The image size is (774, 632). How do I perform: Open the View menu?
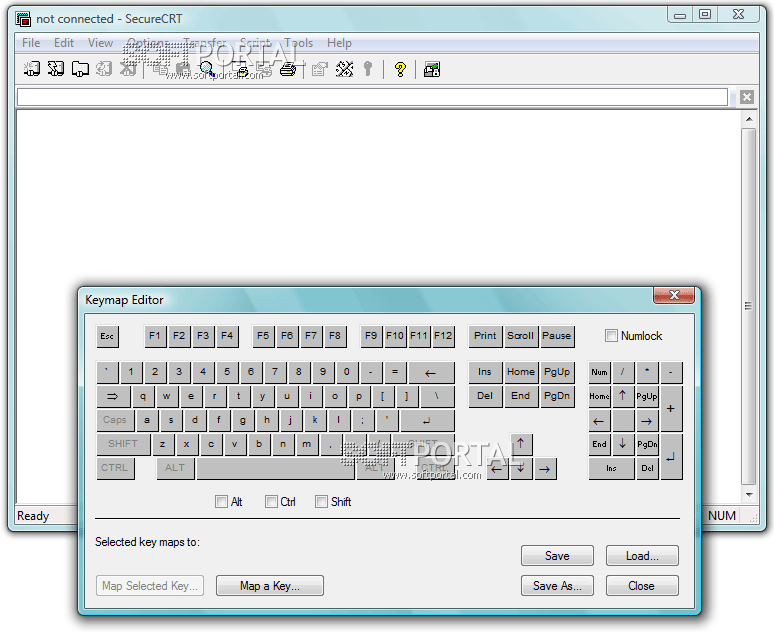(x=100, y=43)
